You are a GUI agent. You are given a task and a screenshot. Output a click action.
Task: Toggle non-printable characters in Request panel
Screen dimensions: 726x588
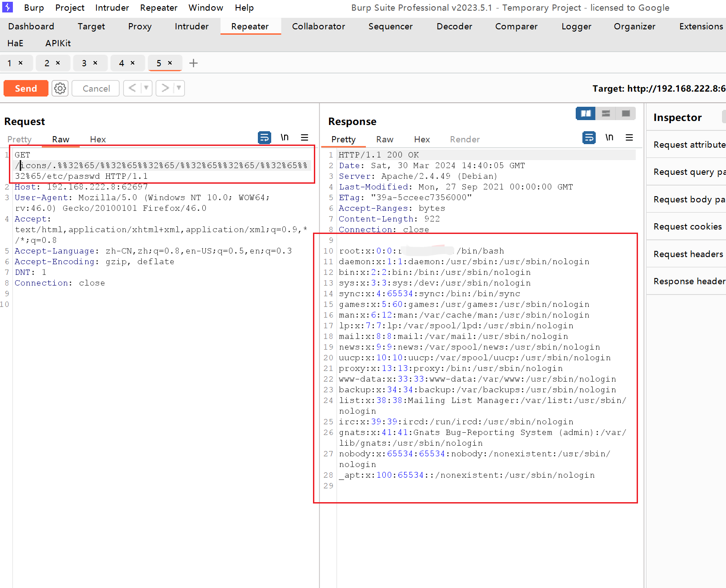(x=285, y=137)
